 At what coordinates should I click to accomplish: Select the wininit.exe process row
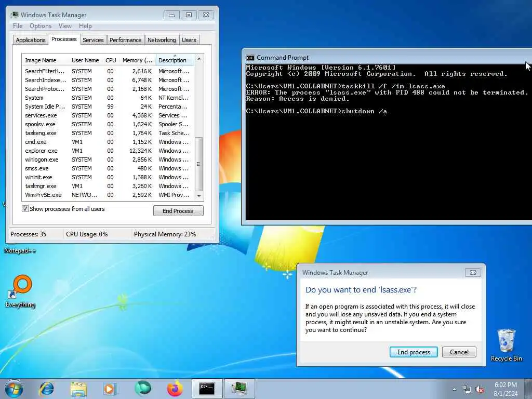108,177
